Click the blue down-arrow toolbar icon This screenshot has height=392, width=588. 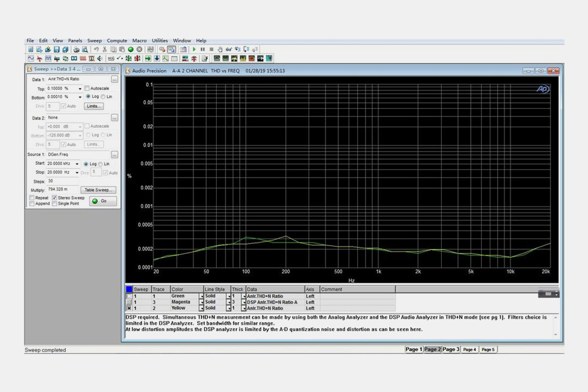tap(157, 58)
